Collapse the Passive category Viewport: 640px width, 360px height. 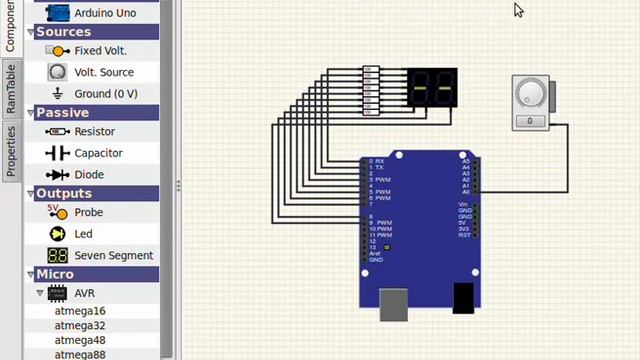(x=31, y=113)
